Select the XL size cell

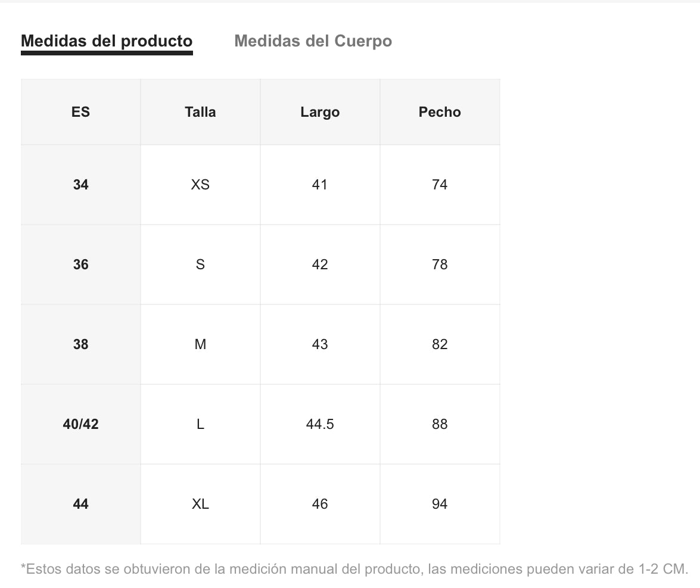[x=200, y=504]
